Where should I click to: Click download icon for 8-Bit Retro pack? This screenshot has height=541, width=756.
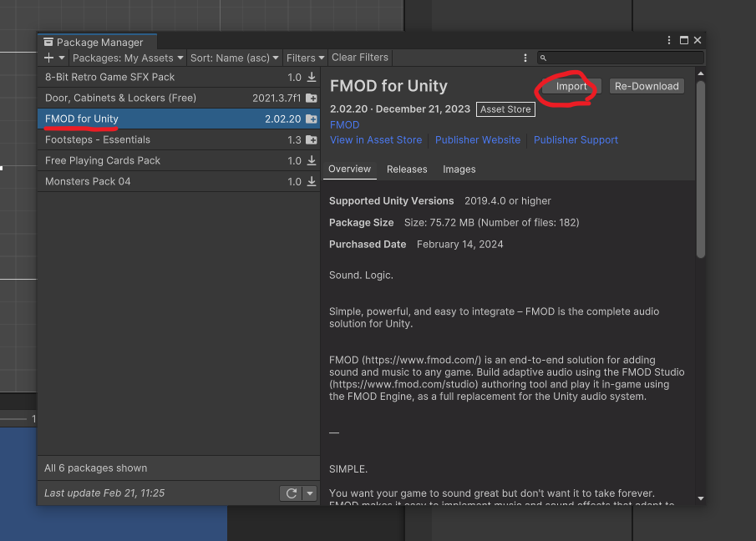312,77
